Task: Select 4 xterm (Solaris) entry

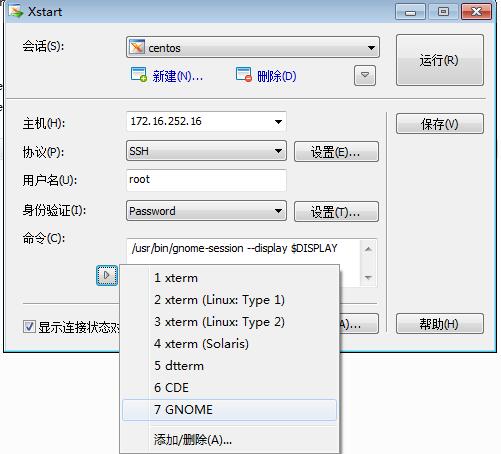Action: [229, 344]
